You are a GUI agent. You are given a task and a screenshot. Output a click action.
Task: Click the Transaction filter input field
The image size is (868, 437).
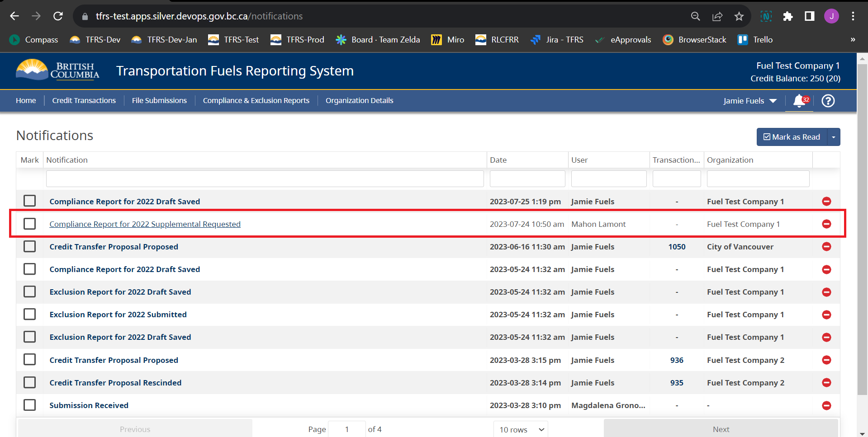[677, 179]
